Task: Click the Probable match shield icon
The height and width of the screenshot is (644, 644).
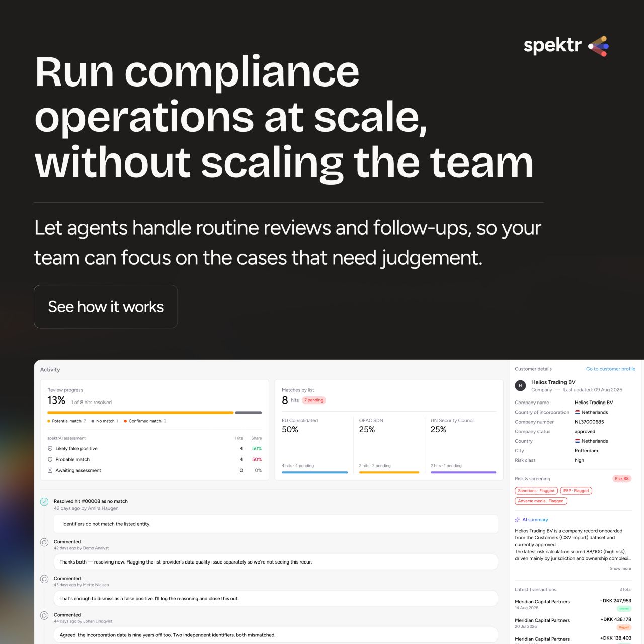Action: (x=50, y=459)
